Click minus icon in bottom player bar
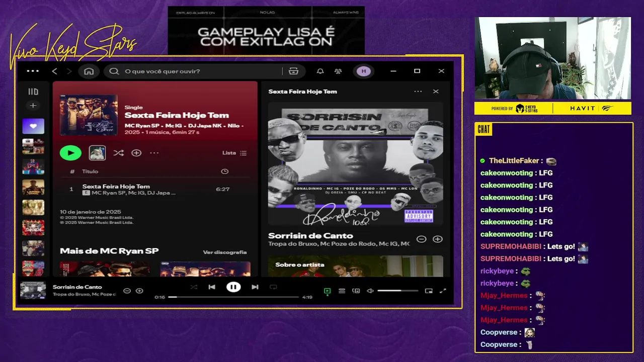Viewport: 644px width, 362px height. (127, 291)
